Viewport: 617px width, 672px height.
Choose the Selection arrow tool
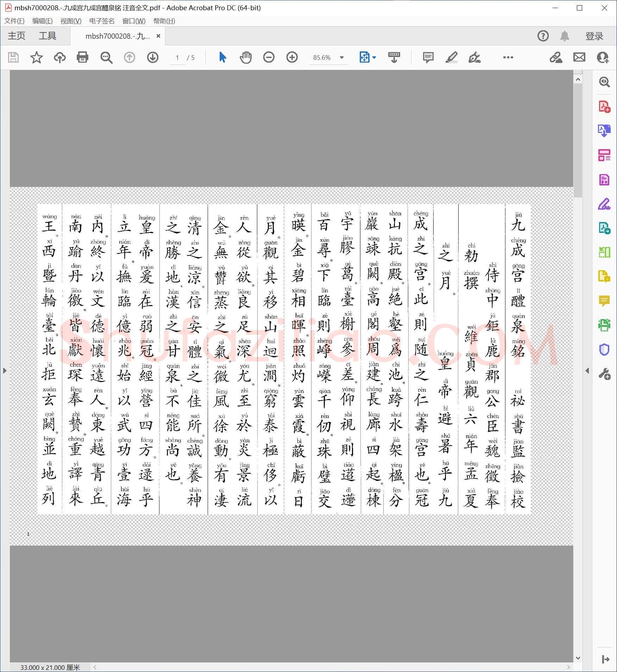tap(222, 57)
